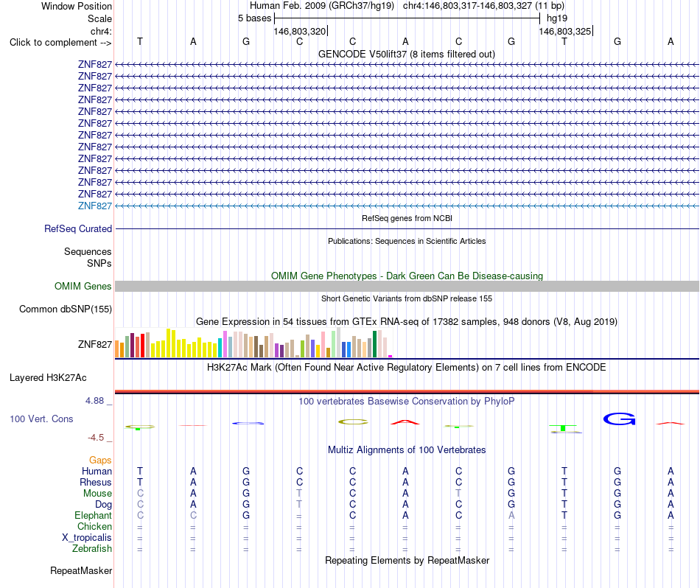Open the light-blue ZNF827 transcript label
Screen dimensions: 700x588
click(x=94, y=206)
